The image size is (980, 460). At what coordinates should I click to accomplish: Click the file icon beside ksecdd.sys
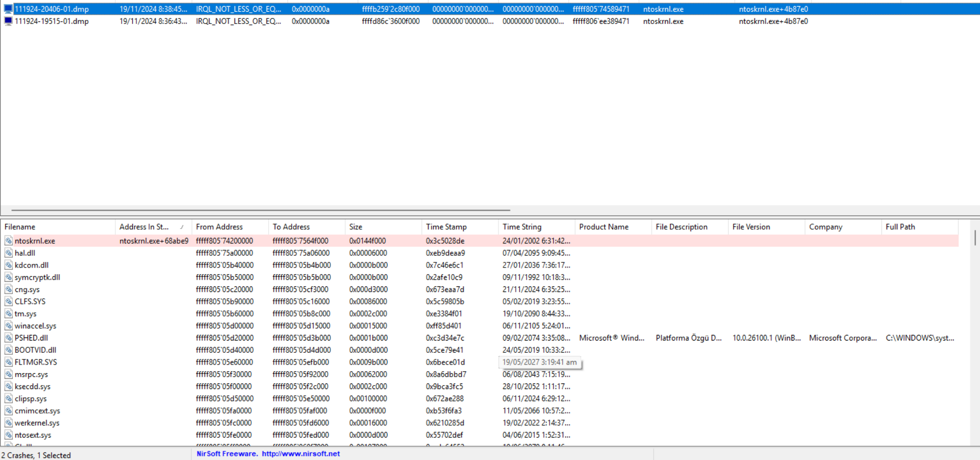[9, 387]
